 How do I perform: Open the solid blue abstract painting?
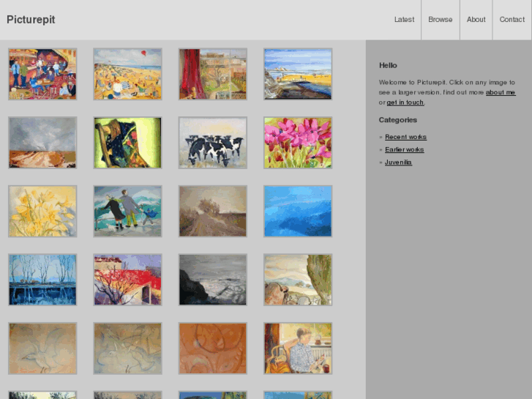298,212
